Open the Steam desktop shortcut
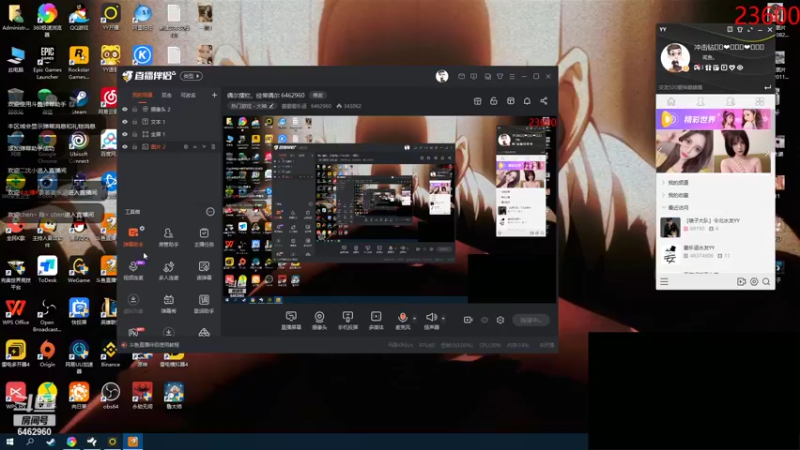This screenshot has height=450, width=800. (79, 101)
